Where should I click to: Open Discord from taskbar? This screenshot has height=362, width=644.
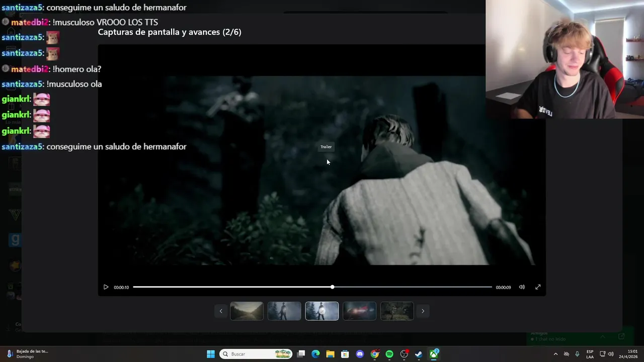tap(360, 354)
